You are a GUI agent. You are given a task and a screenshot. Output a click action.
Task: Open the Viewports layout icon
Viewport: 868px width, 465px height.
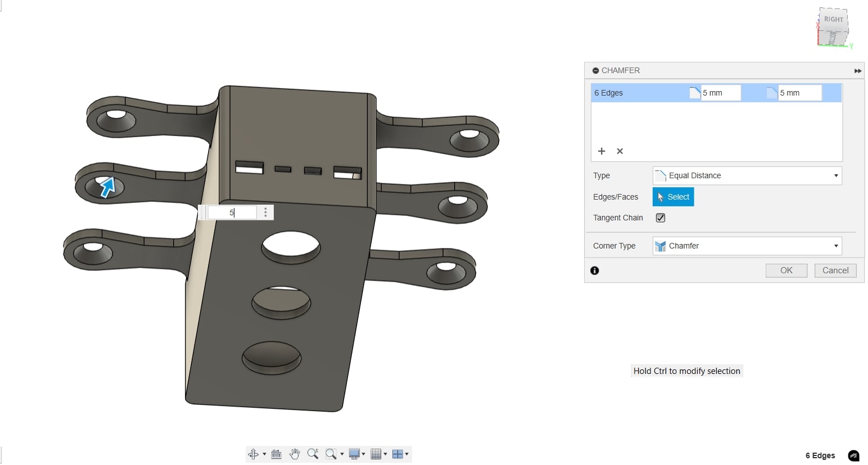(x=397, y=454)
